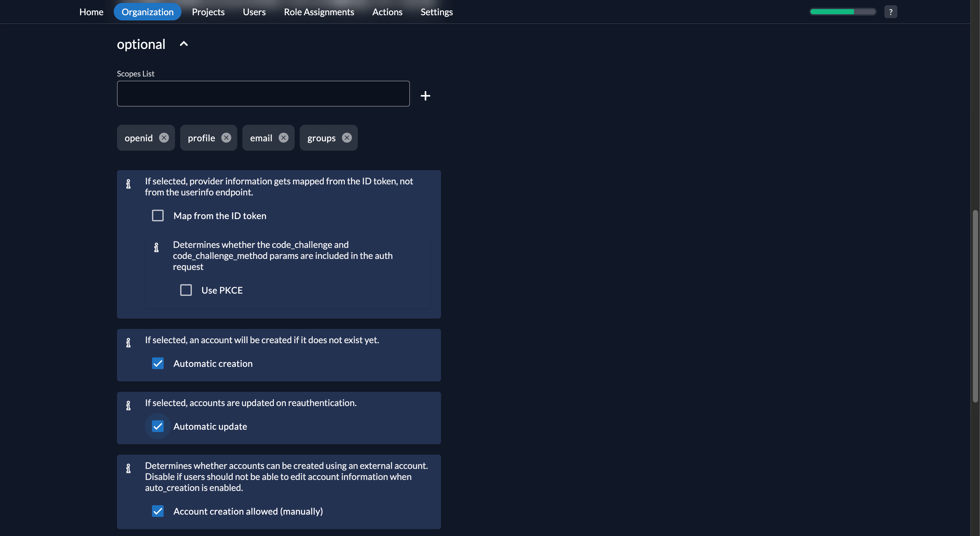Navigate to Actions
The height and width of the screenshot is (536, 980).
click(387, 12)
